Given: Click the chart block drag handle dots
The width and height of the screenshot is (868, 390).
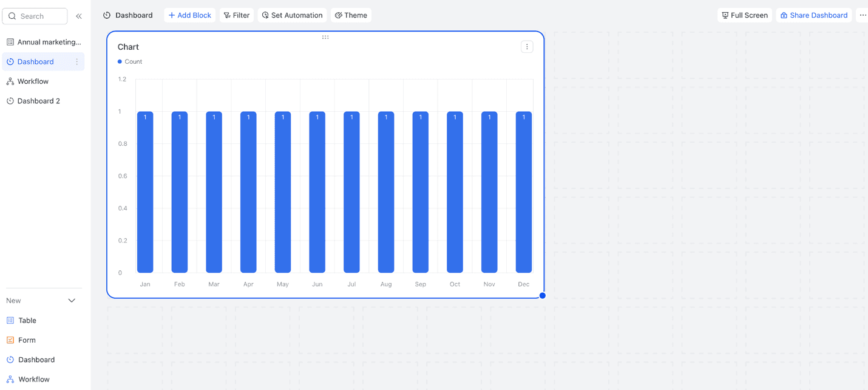Looking at the screenshot, I should coord(325,37).
